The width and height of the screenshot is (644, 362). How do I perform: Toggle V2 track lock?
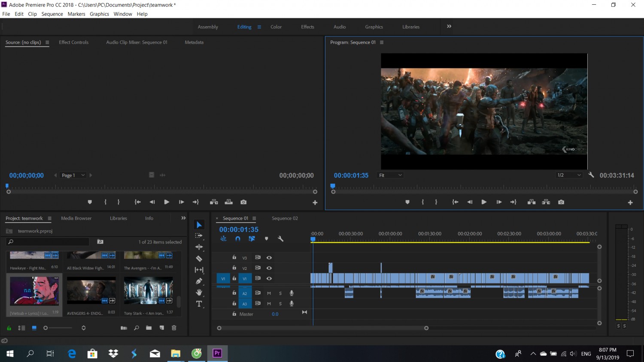point(234,268)
